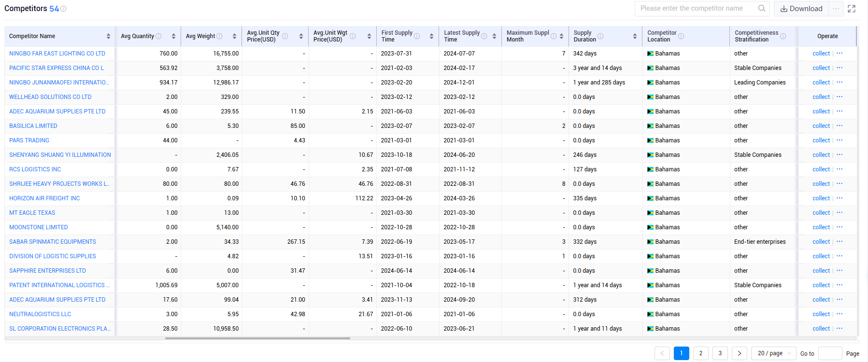Viewport: 868px width, 362px height.
Task: Click the info icon beside Avg Weight
Action: [219, 36]
